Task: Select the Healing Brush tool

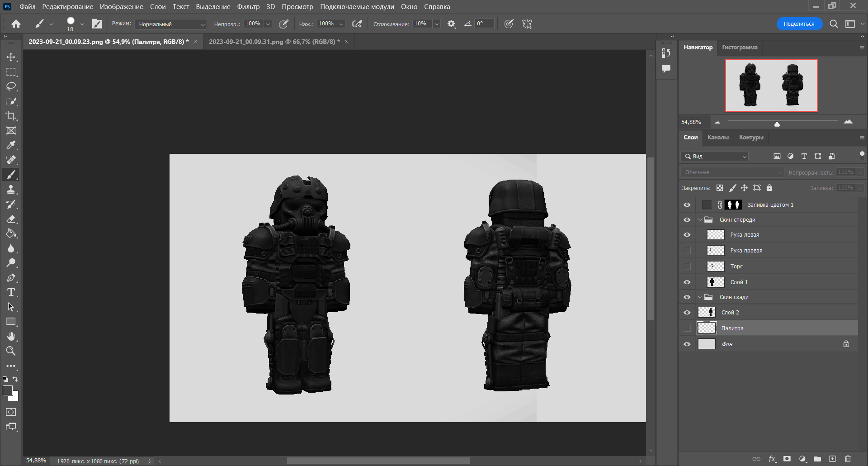Action: tap(11, 160)
